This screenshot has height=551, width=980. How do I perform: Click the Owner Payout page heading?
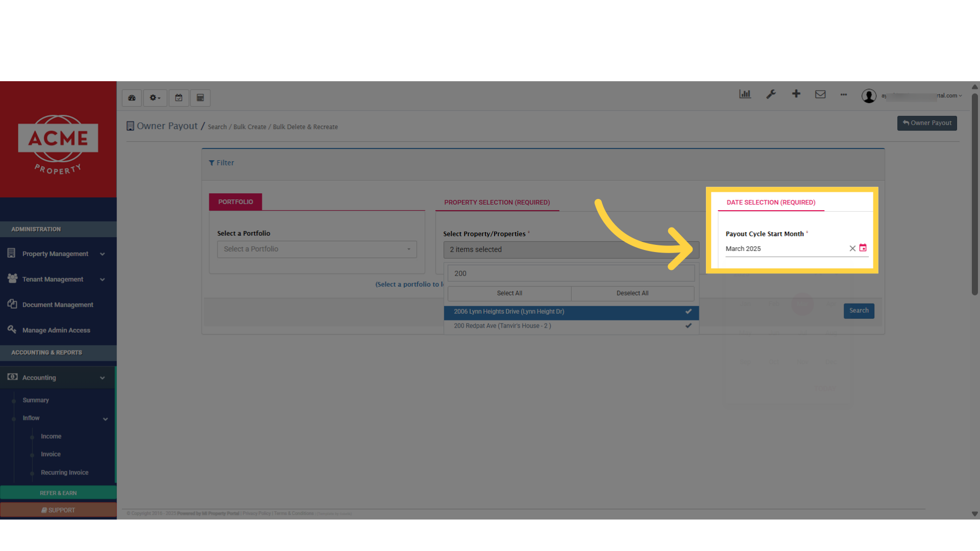point(167,126)
